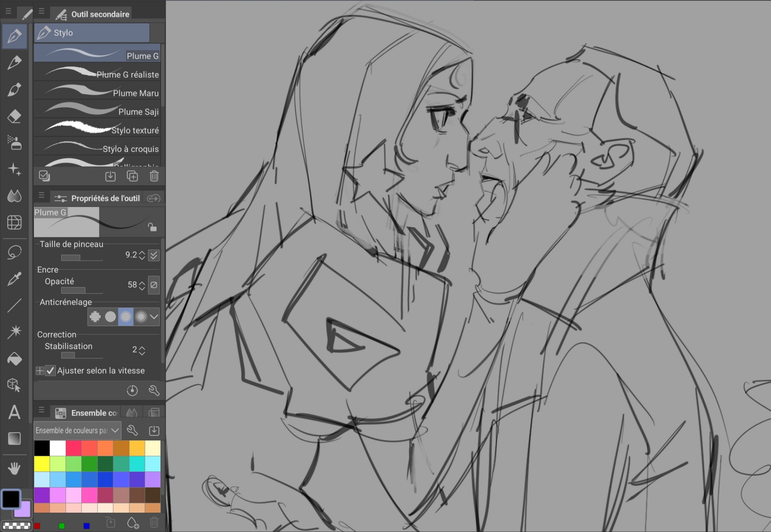The height and width of the screenshot is (532, 771).
Task: Toggle brush size pressure checkbox button
Action: tap(154, 255)
